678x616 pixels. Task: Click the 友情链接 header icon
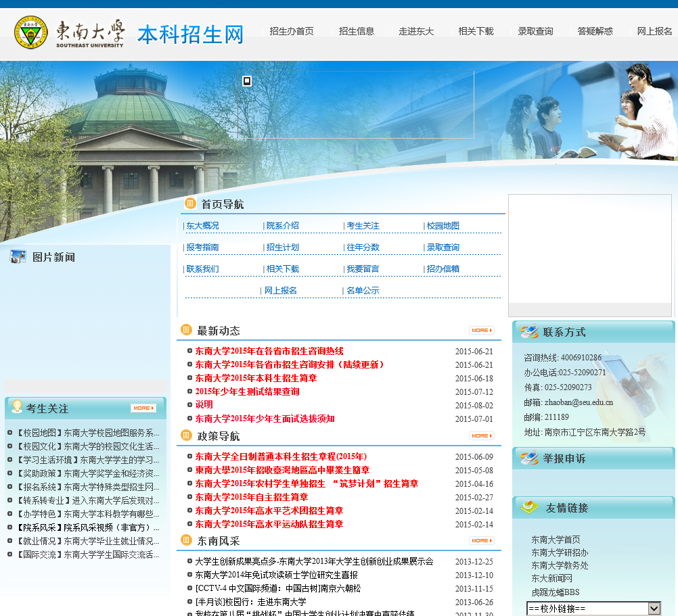click(x=529, y=508)
